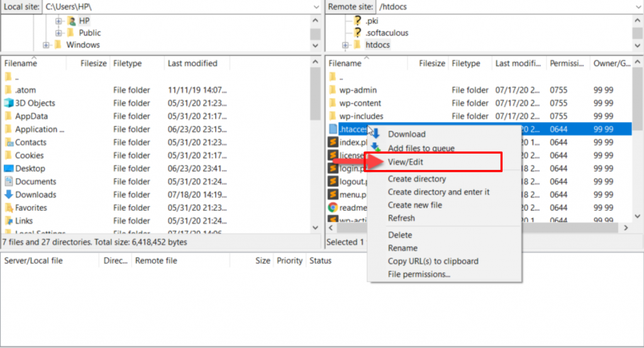Click the index.php Sublime file icon
Screen dimensions: 644x348
pos(333,142)
